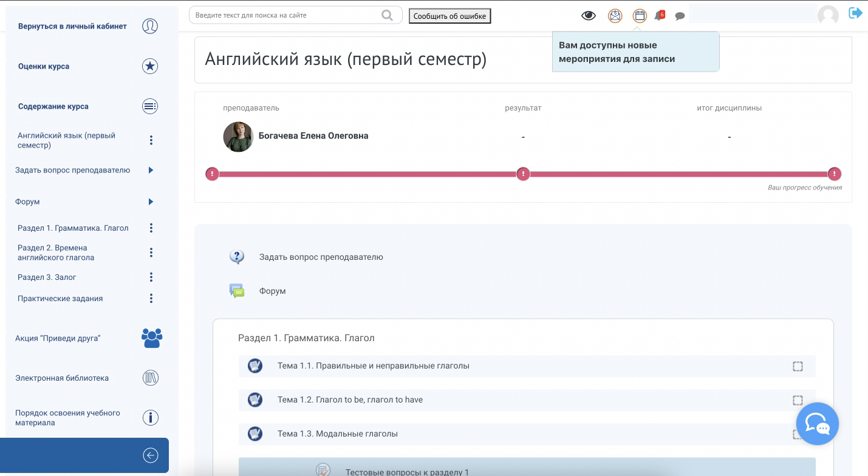Collapse sidebar with the left arrow icon

click(150, 455)
